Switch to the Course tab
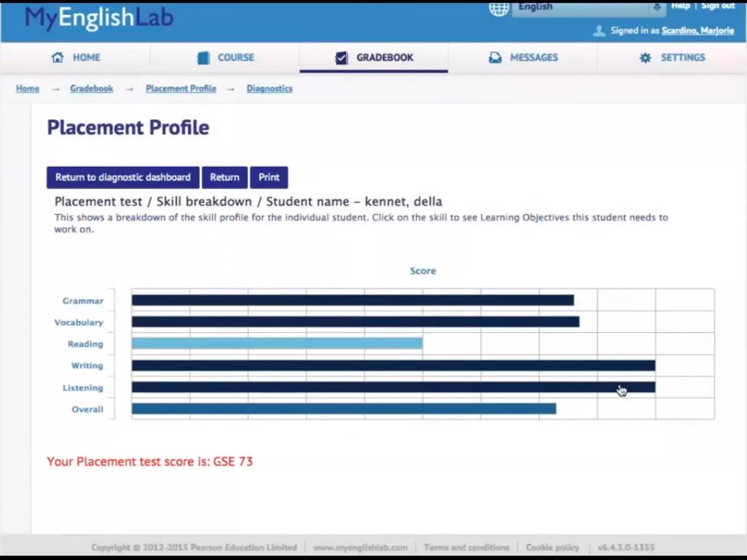 coord(236,58)
